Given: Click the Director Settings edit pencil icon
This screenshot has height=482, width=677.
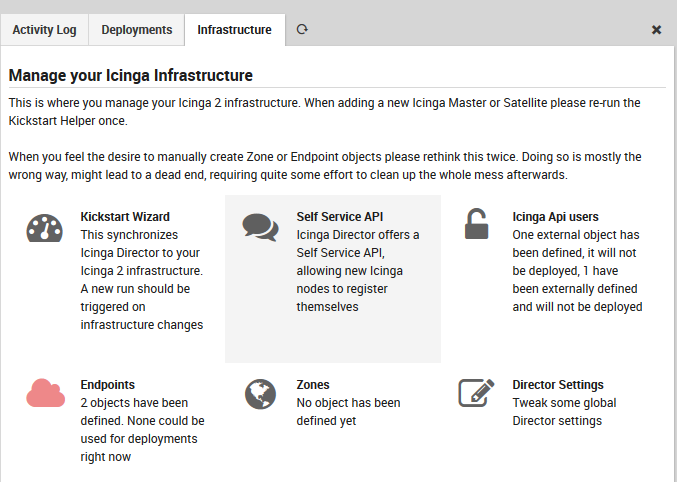Looking at the screenshot, I should click(477, 393).
